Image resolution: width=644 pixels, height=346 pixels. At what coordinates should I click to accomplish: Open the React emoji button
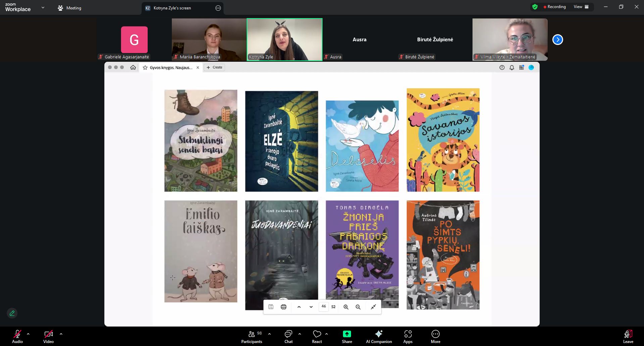pyautogui.click(x=317, y=337)
